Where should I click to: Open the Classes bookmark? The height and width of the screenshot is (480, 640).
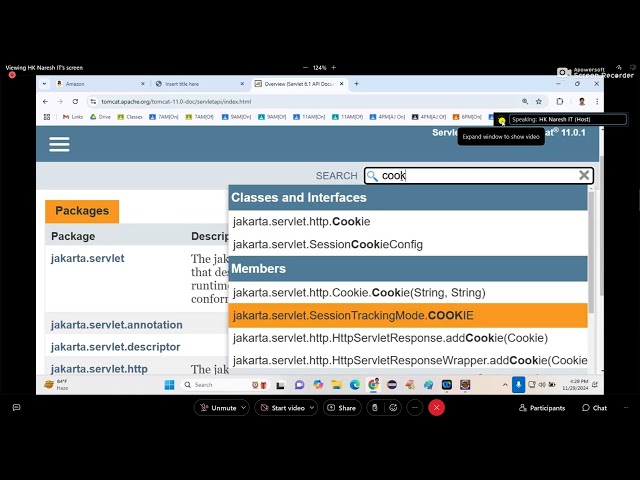point(130,117)
